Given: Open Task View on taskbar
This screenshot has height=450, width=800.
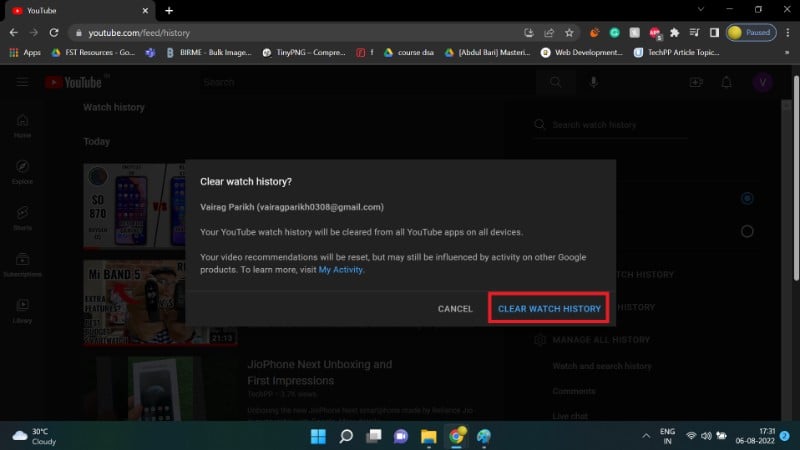Looking at the screenshot, I should click(373, 436).
